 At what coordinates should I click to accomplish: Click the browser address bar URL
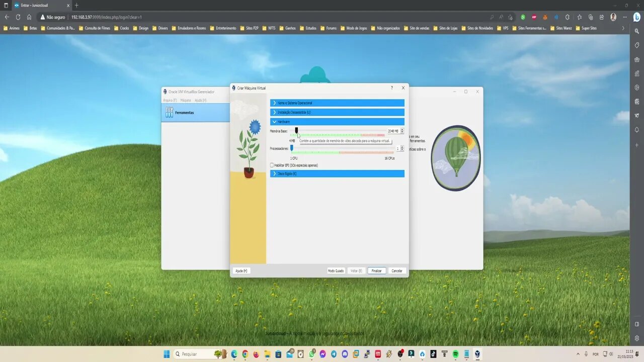107,17
